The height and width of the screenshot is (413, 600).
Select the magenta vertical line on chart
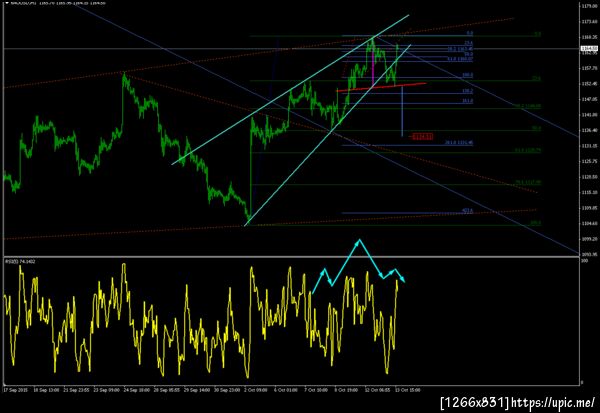[x=373, y=68]
